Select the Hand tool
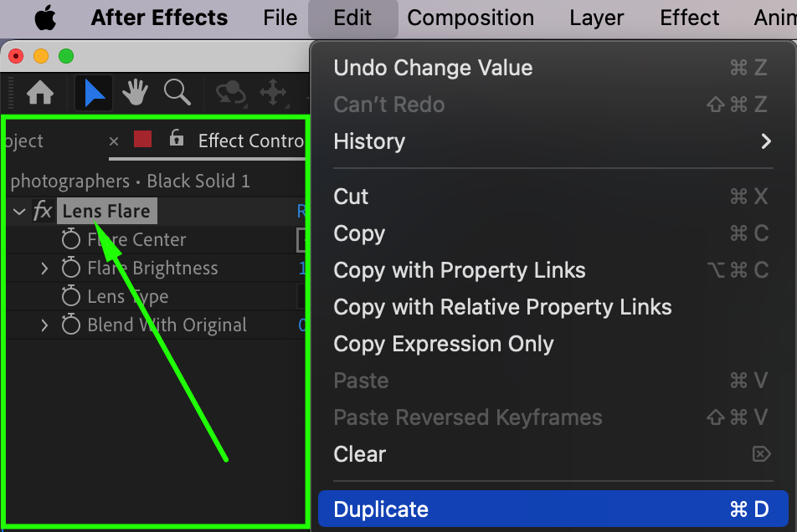This screenshot has height=532, width=797. click(135, 93)
